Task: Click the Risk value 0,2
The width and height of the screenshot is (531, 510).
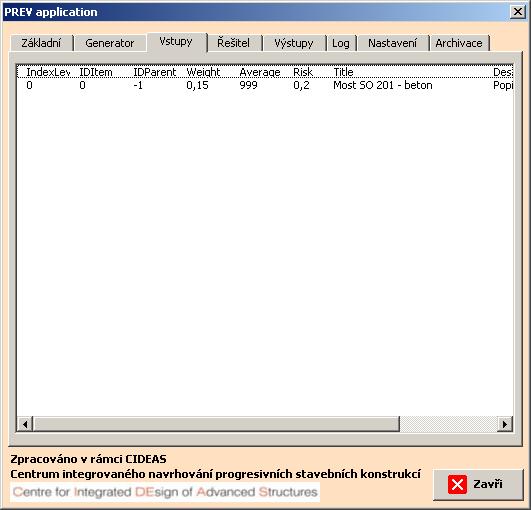Action: point(301,85)
